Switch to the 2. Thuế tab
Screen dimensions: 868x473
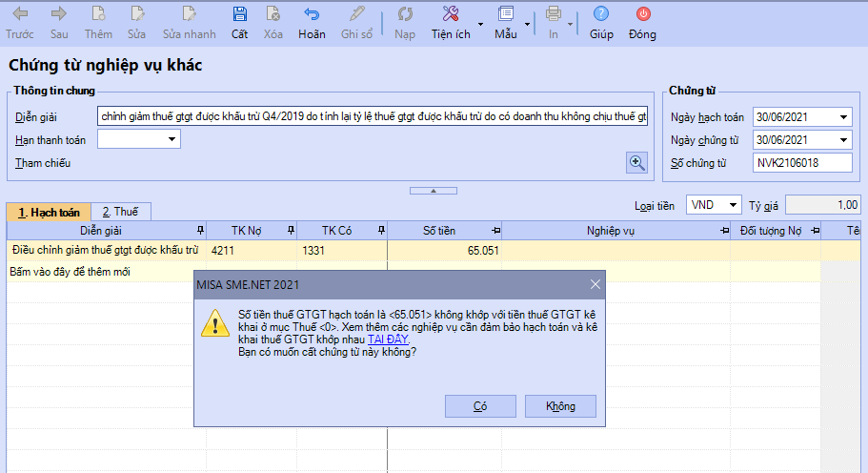(121, 212)
